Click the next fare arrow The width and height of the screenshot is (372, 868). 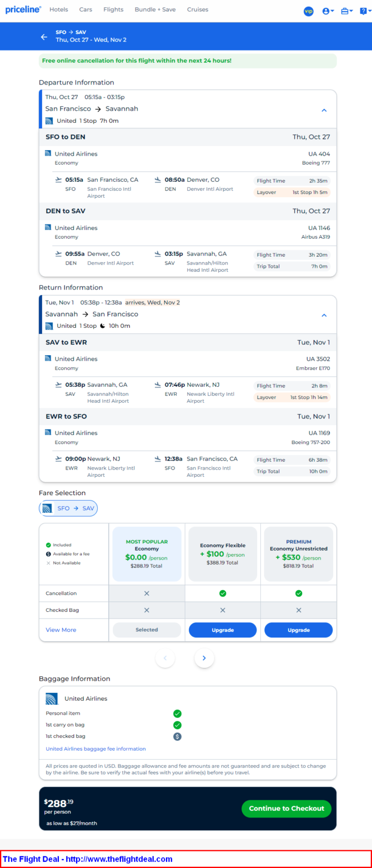204,658
